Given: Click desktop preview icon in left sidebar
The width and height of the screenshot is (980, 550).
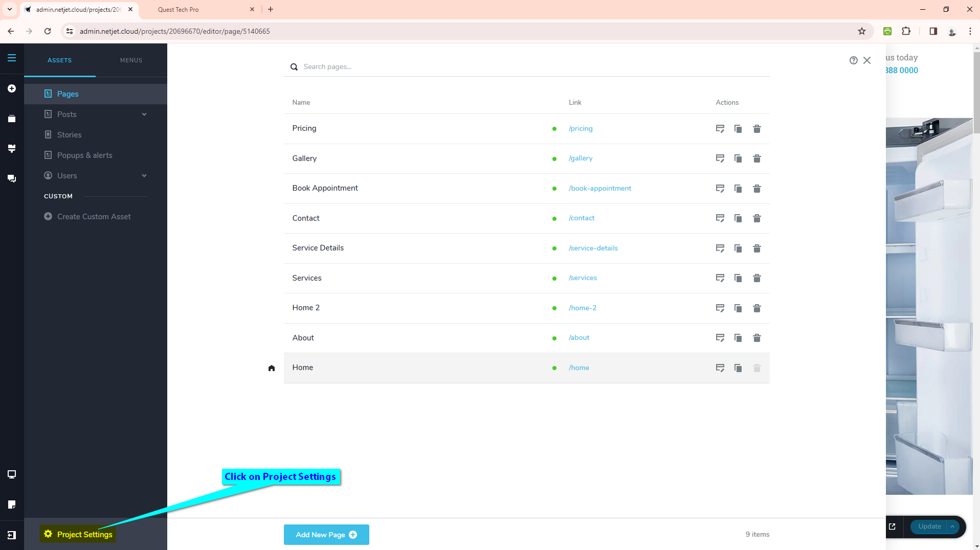Looking at the screenshot, I should [x=12, y=474].
